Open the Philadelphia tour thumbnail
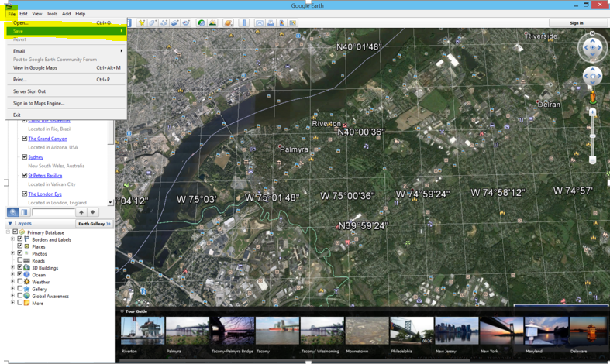This screenshot has height=364, width=610. (412, 331)
